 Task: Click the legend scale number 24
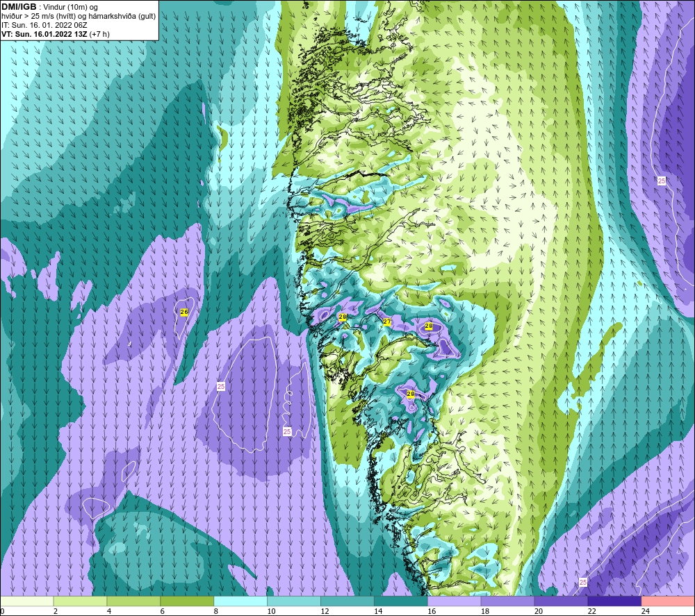pos(646,611)
